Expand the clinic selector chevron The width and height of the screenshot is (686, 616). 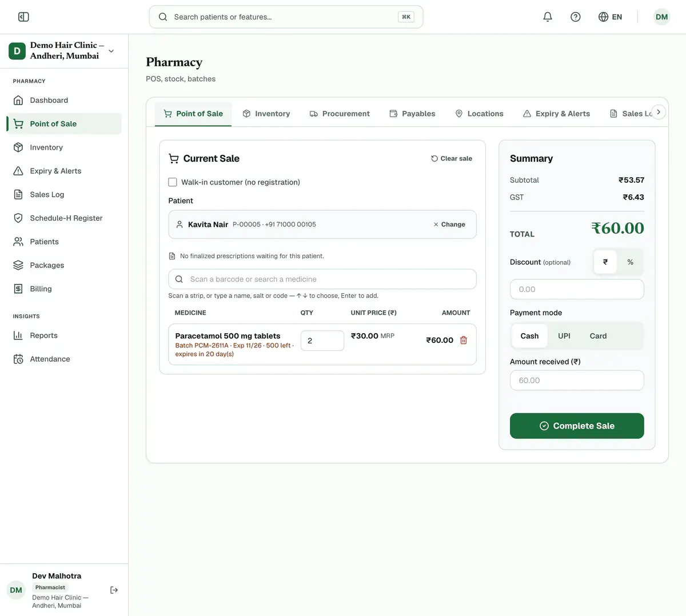coord(111,51)
